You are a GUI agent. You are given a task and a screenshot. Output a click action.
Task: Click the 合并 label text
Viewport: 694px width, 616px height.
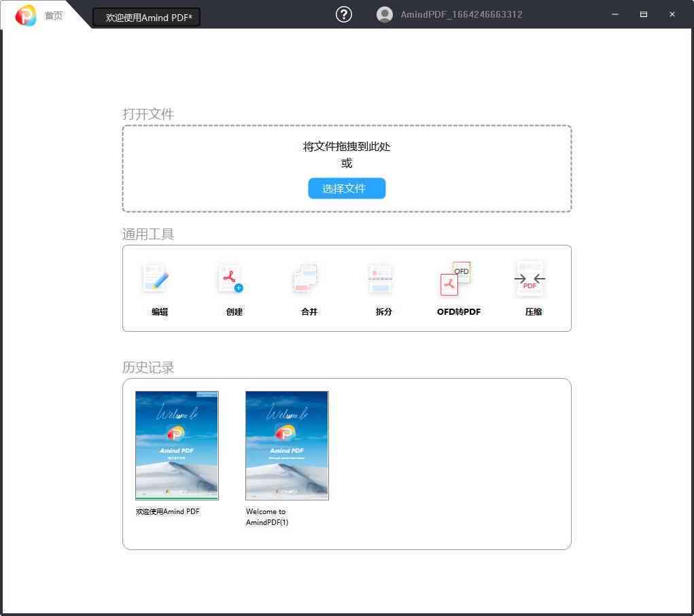pyautogui.click(x=309, y=312)
